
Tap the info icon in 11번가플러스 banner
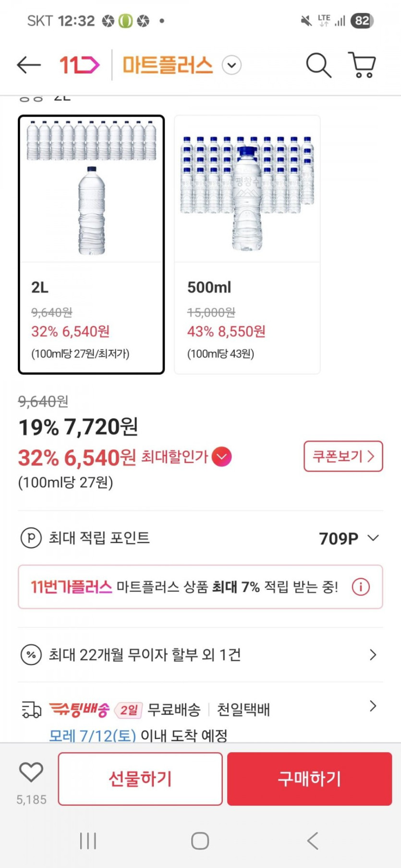361,587
